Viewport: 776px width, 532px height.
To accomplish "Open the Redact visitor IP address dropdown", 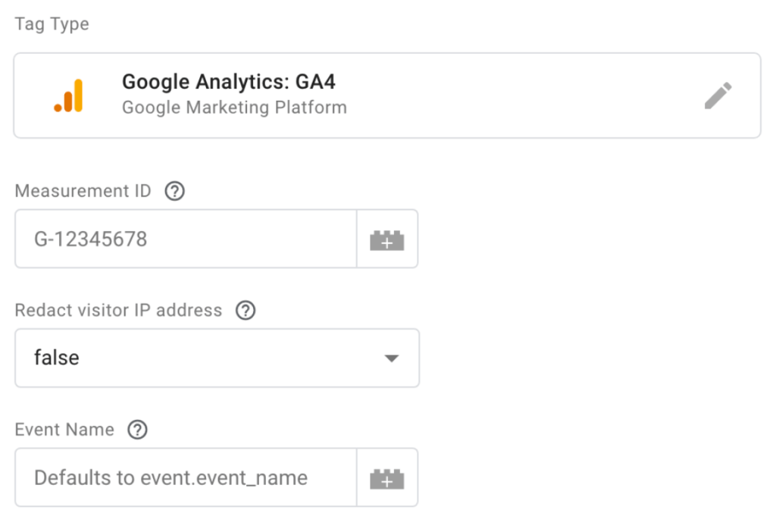I will click(x=217, y=358).
